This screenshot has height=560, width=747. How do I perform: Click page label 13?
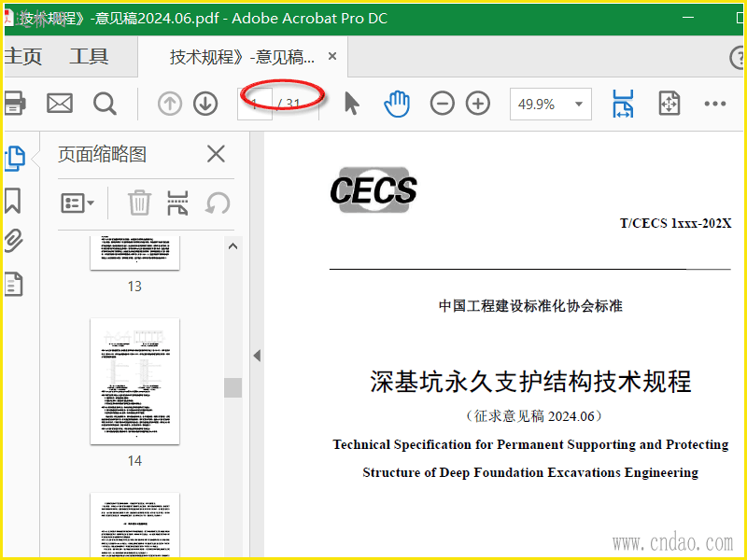pos(134,287)
